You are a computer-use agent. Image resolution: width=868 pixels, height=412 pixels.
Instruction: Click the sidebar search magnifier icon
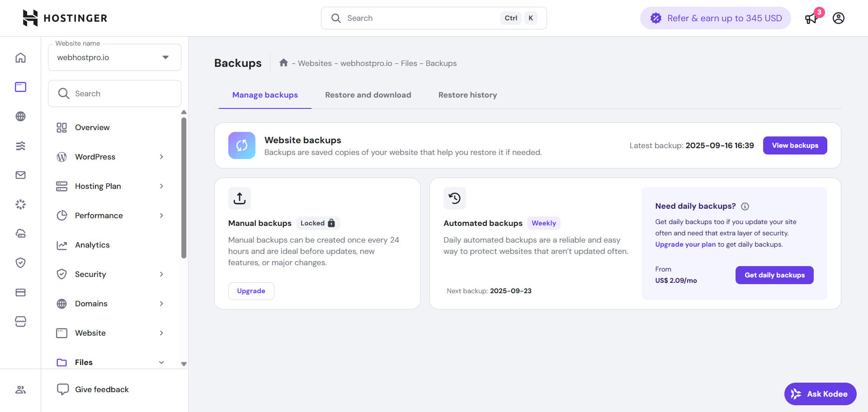click(x=64, y=94)
